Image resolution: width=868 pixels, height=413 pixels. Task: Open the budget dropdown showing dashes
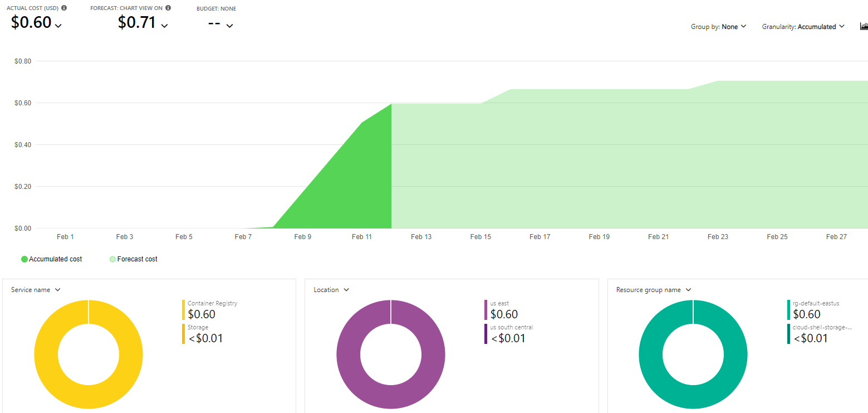[x=229, y=26]
